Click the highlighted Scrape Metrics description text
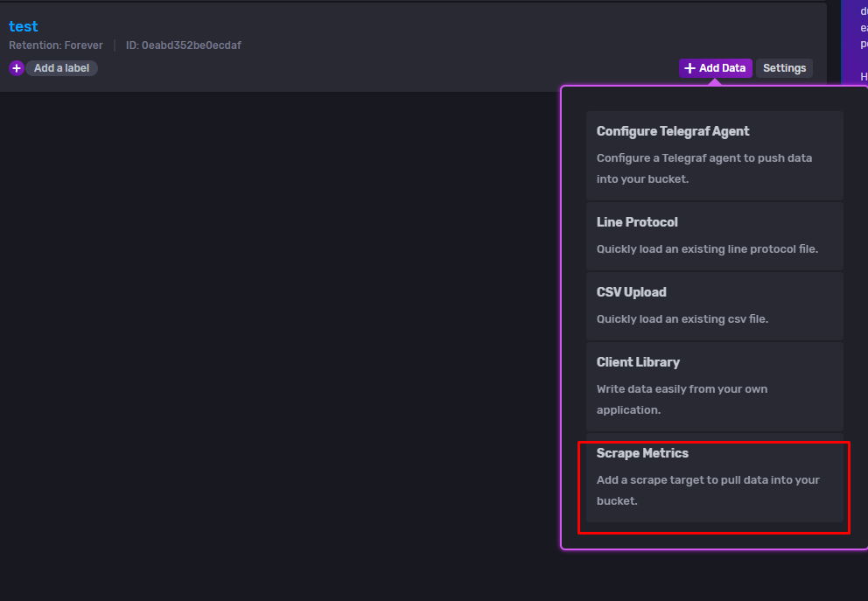Viewport: 868px width, 601px height. pos(707,490)
